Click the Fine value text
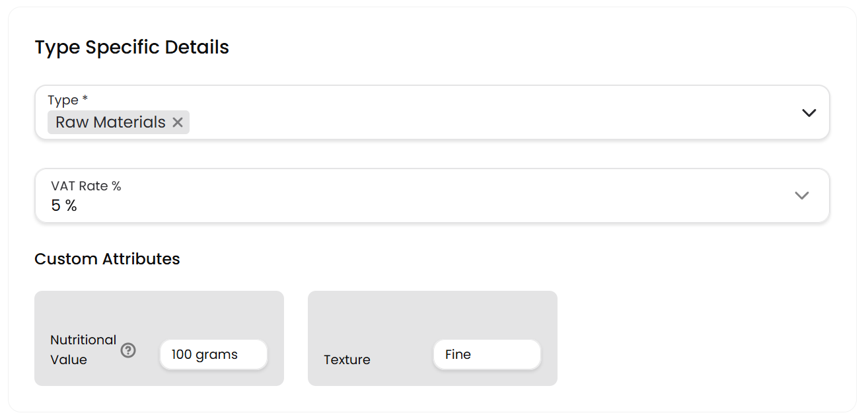 pyautogui.click(x=458, y=354)
